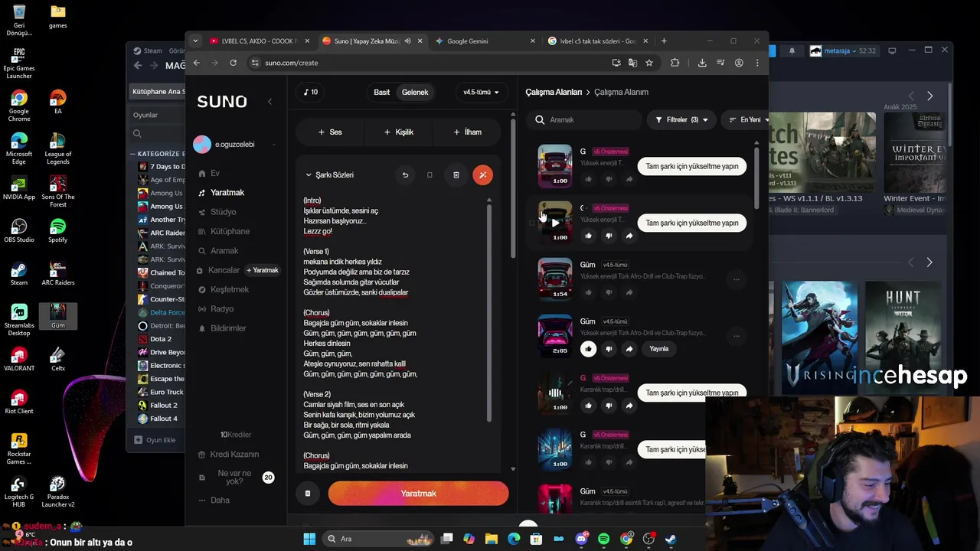
Task: Collapse the Şarkı Sözleri section
Action: 309,175
